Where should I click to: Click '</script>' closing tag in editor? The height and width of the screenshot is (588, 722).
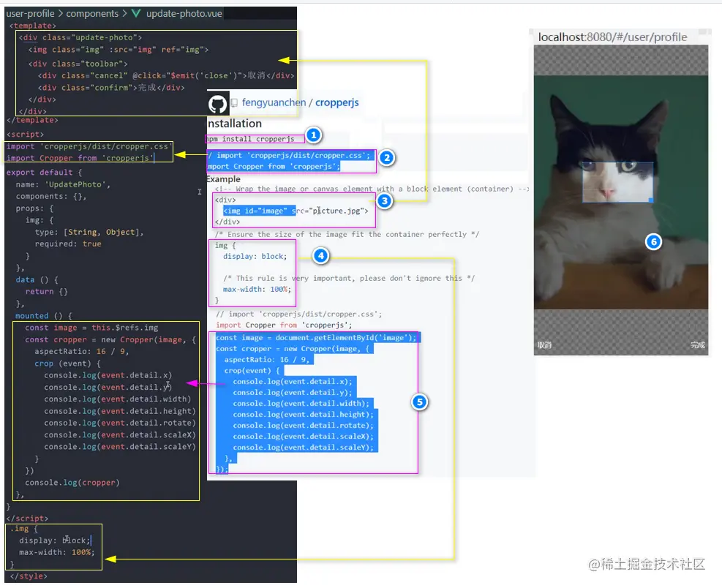click(x=27, y=519)
